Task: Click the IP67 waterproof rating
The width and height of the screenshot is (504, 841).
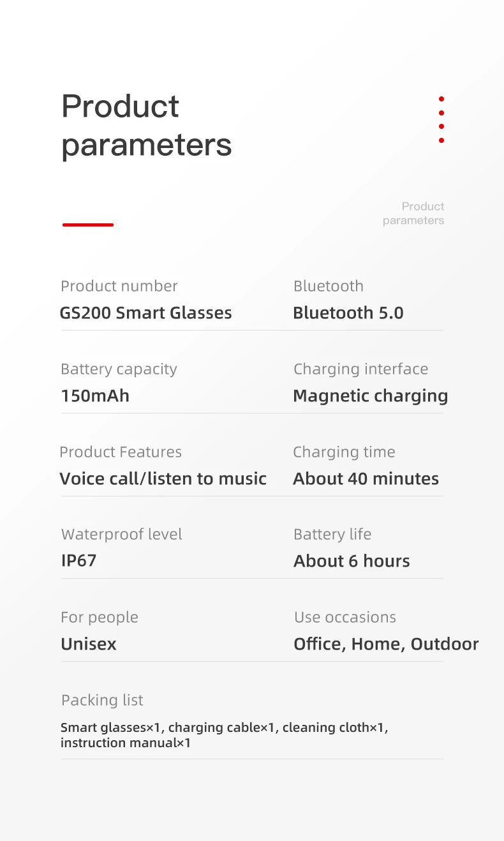Action: [78, 561]
